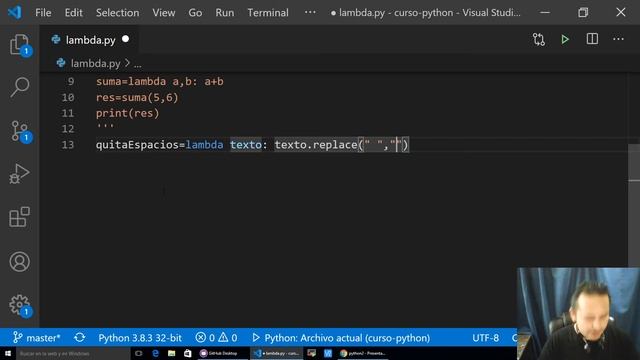Image resolution: width=640 pixels, height=360 pixels.
Task: Open the View menu
Action: point(164,13)
